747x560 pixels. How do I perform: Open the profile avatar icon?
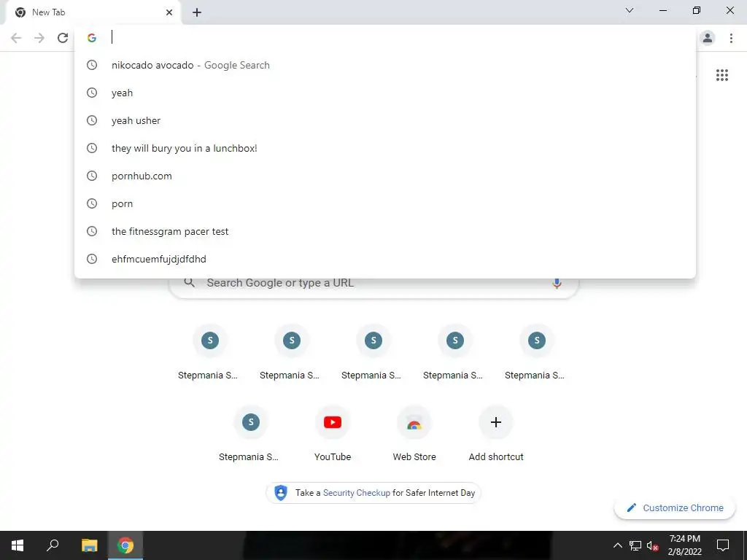[x=708, y=38]
